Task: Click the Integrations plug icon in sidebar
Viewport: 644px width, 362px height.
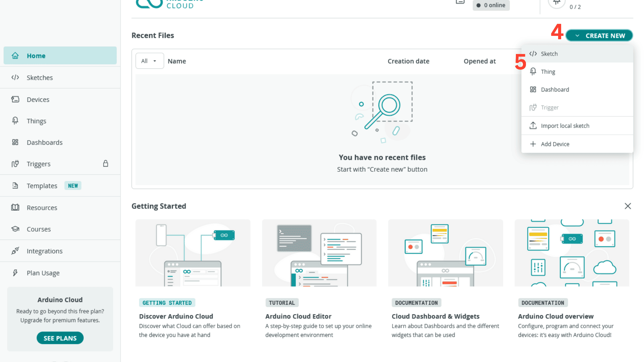Action: point(15,251)
